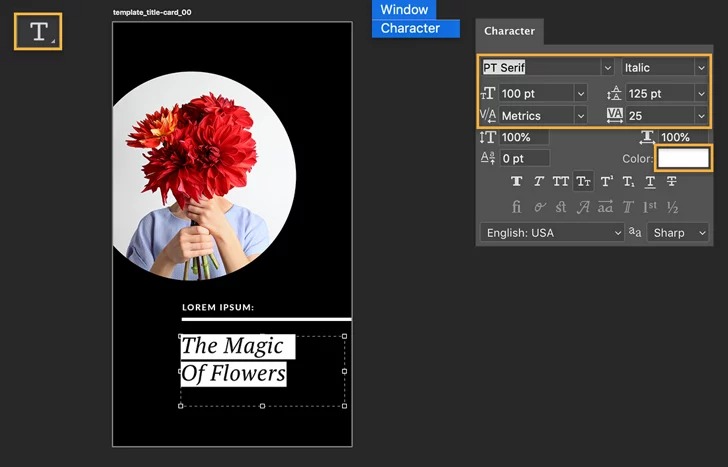Select the Character panel tab
728x467 pixels.
point(509,31)
